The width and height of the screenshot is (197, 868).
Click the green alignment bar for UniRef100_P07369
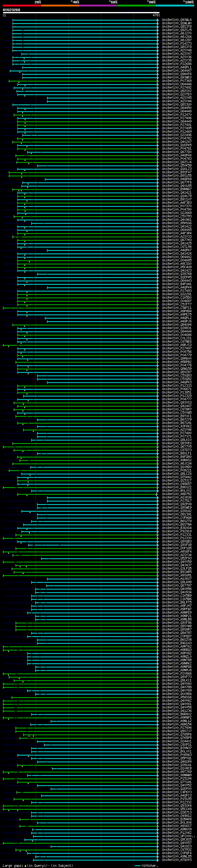[83, 81]
